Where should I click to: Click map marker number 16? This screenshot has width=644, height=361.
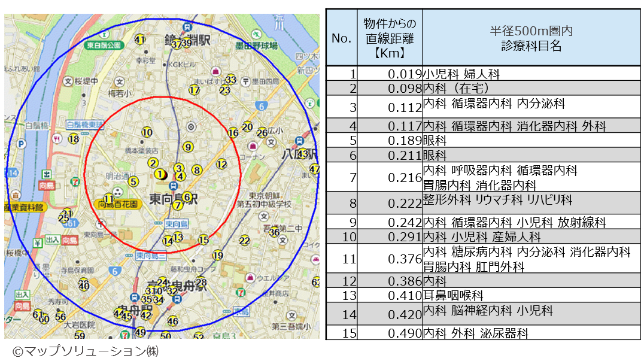pos(233,132)
